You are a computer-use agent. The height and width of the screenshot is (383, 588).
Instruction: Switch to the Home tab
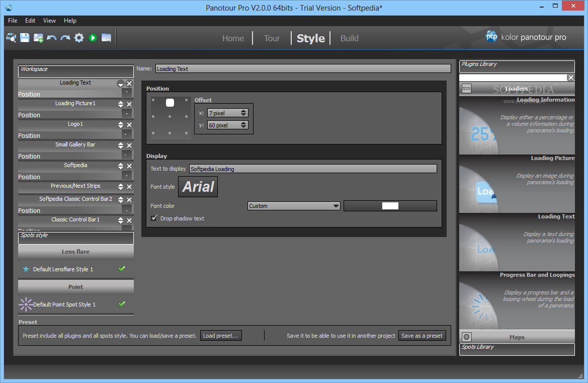233,38
